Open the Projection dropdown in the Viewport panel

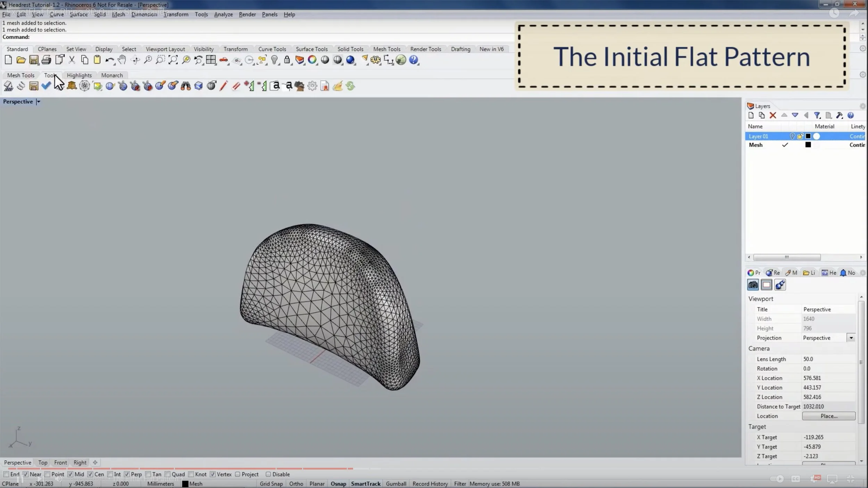[851, 337]
